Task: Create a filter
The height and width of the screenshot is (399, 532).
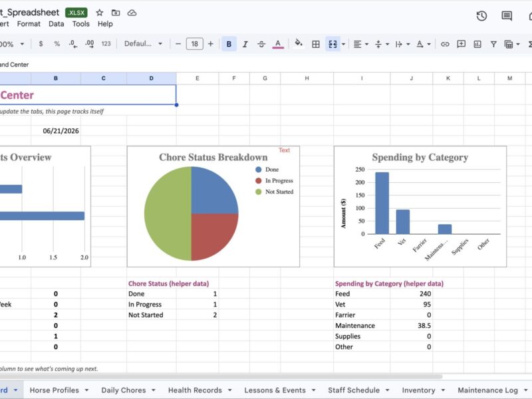Action: 493,44
